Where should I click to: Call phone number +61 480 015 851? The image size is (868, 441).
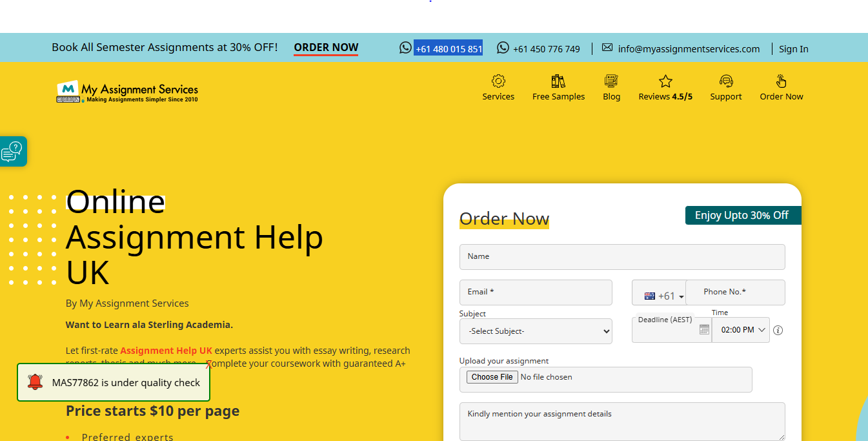pyautogui.click(x=449, y=48)
